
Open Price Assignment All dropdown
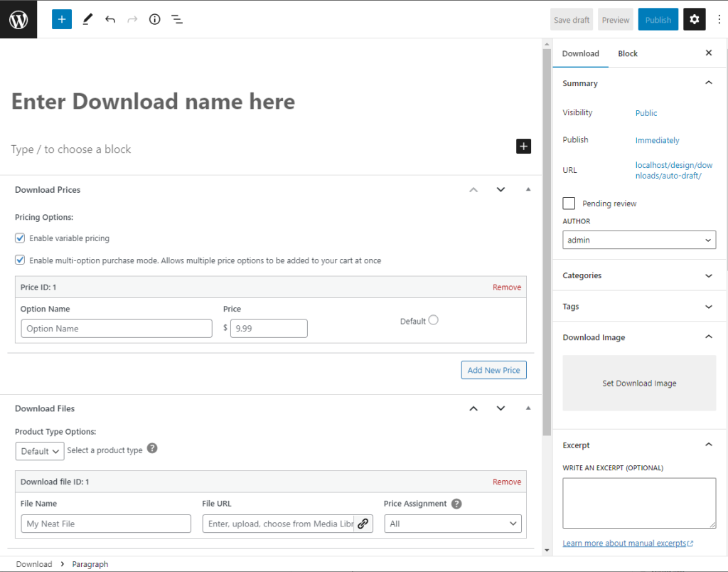[x=453, y=524]
